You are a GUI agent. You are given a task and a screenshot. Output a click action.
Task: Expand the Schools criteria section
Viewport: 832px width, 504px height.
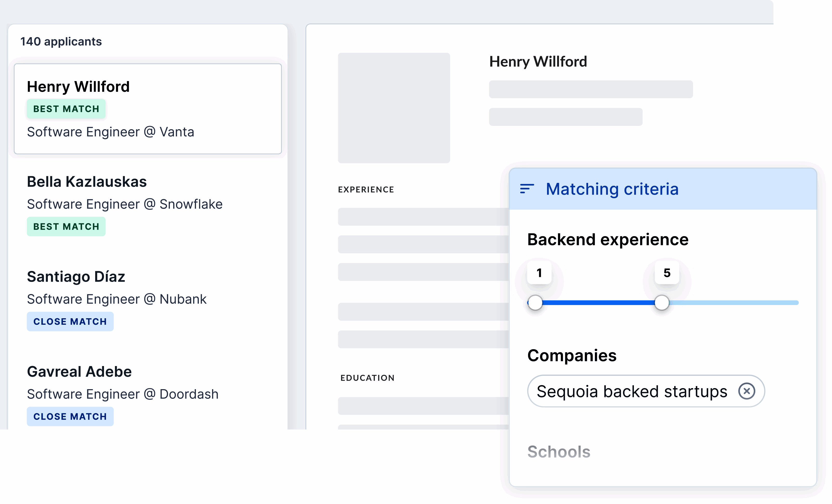point(559,452)
